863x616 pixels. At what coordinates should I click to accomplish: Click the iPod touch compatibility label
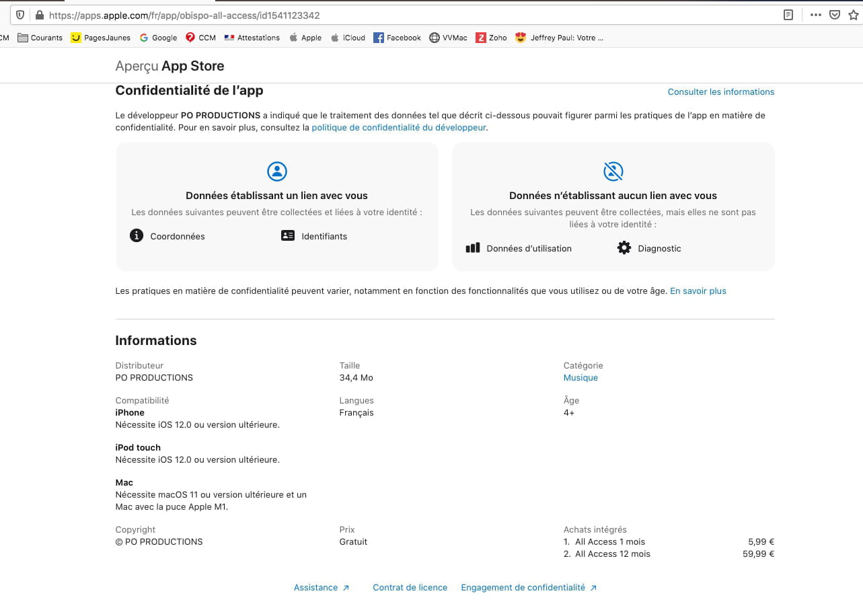[138, 448]
